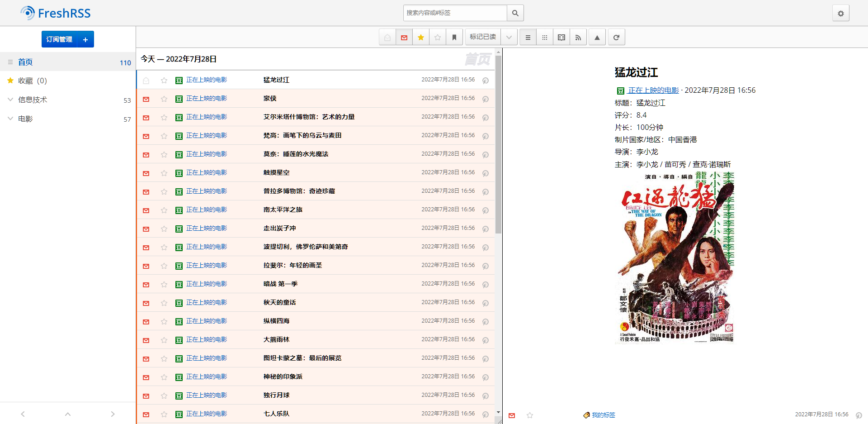Click the FreshRSS logo
The image size is (868, 424).
[55, 13]
